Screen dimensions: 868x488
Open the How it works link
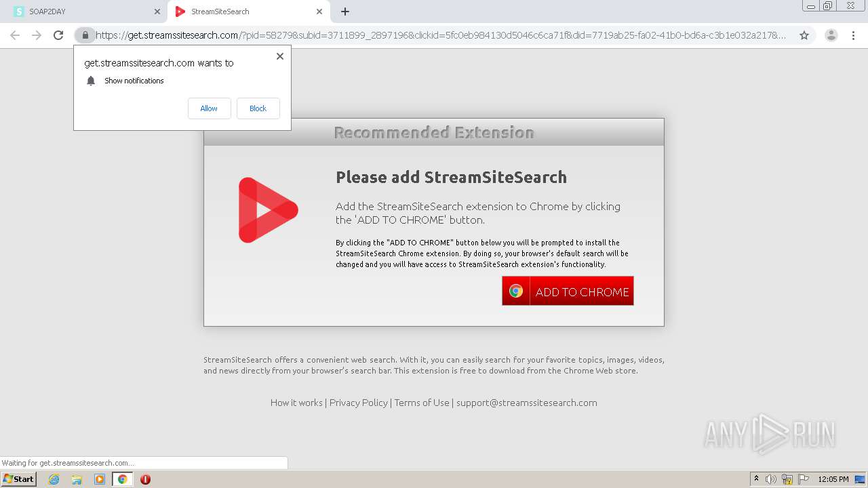click(x=296, y=403)
